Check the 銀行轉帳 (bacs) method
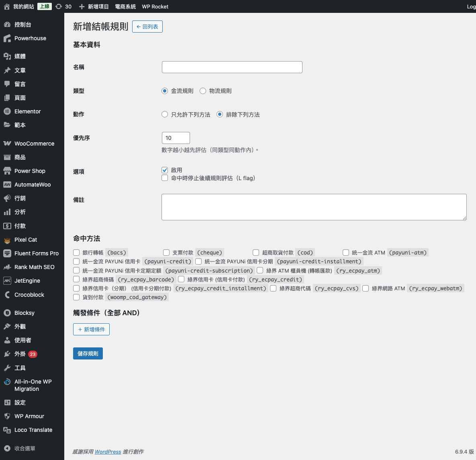 click(x=76, y=253)
